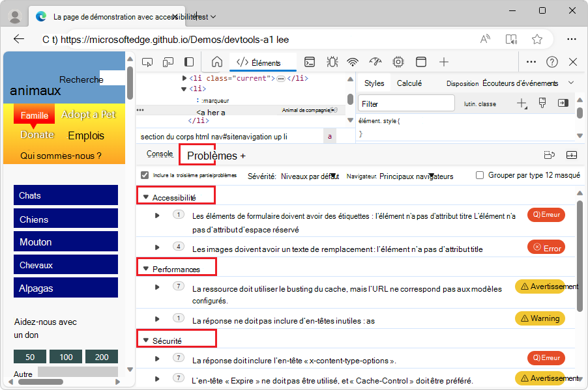
Task: Open the Network wifi icon tool
Action: click(x=353, y=62)
